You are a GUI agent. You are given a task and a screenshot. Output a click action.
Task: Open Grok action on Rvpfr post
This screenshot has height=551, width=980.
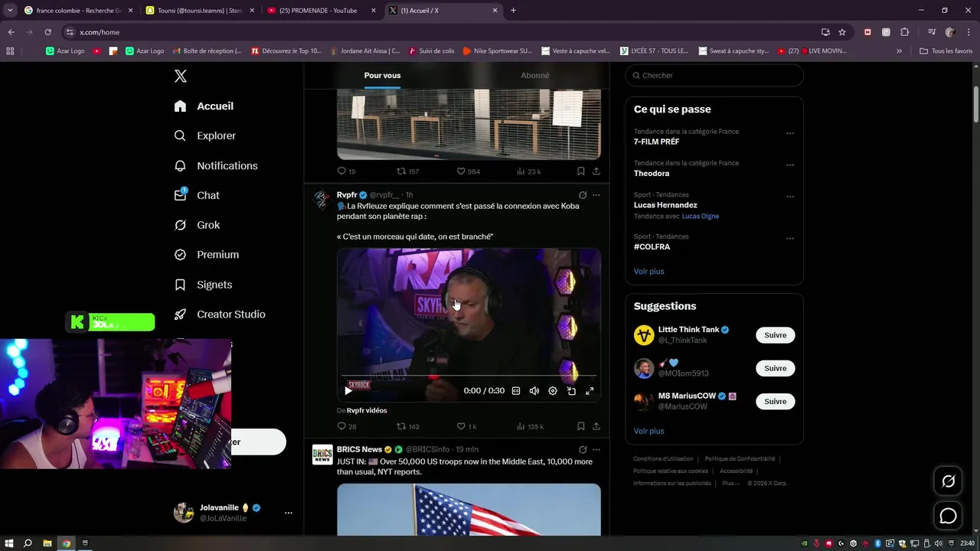point(583,195)
